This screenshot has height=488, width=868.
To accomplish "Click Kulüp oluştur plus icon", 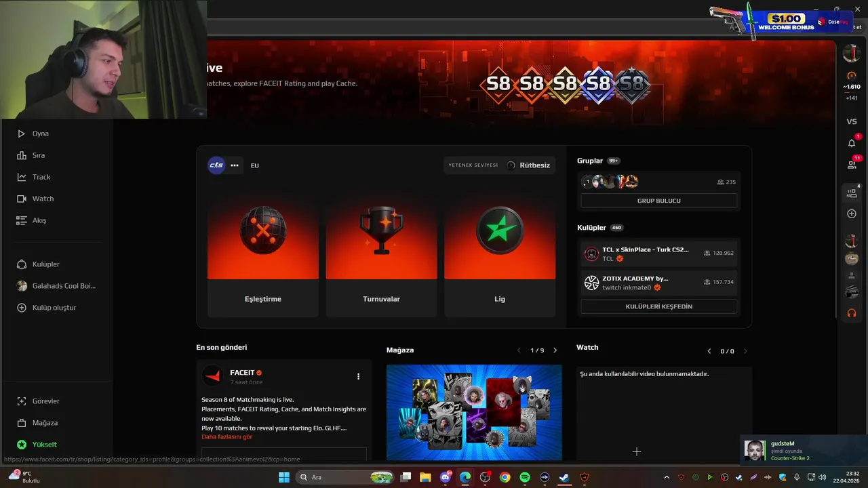I will (21, 308).
